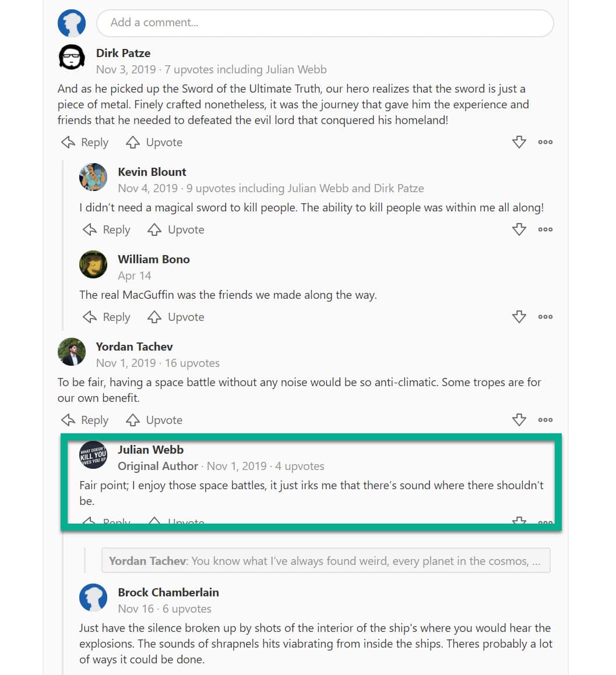Select the downvote icon beside Yordan Tachev's comment
Viewport: 616px width, 675px height.
[x=518, y=419]
